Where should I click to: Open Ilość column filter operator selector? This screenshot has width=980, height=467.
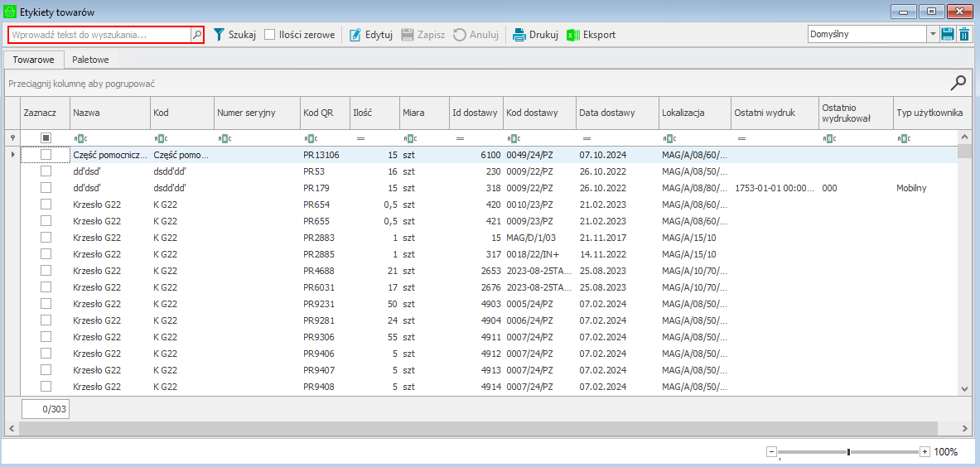(360, 138)
